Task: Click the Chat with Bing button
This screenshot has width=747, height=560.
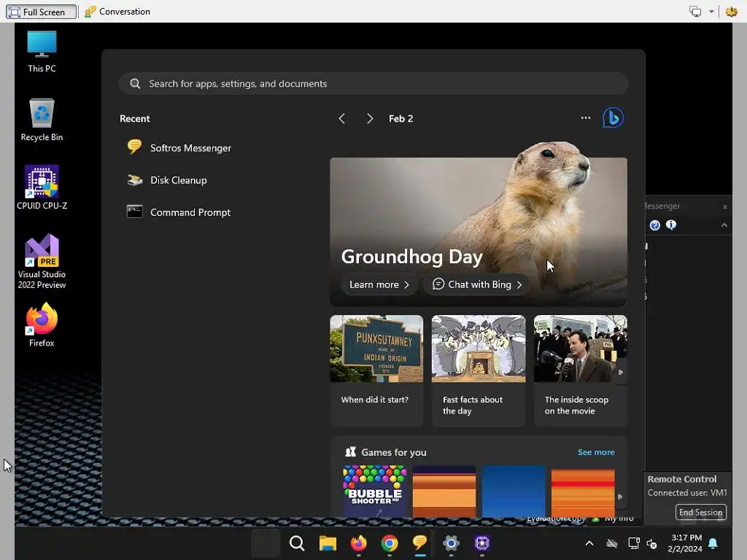Action: 476,285
